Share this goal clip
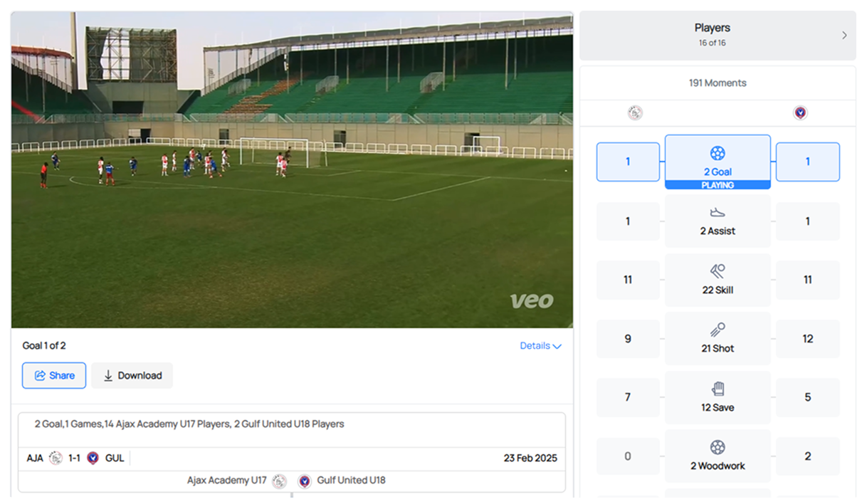Screen dimensions: 867x504 [x=54, y=375]
